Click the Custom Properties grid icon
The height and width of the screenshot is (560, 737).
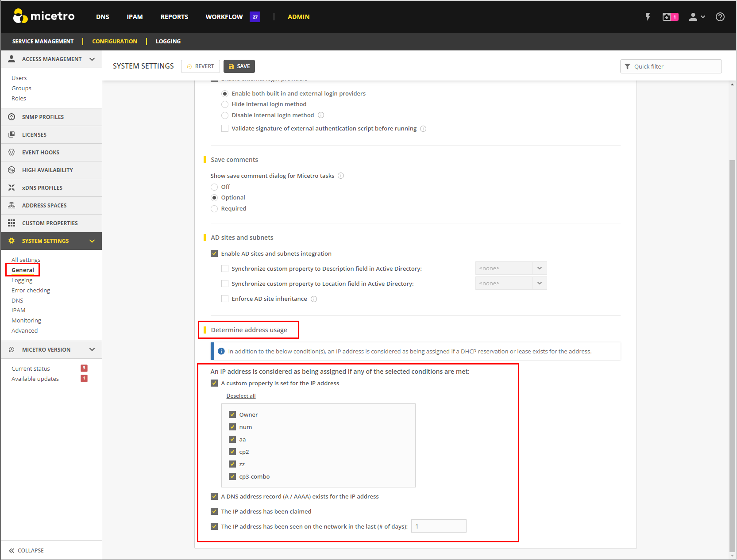[12, 223]
